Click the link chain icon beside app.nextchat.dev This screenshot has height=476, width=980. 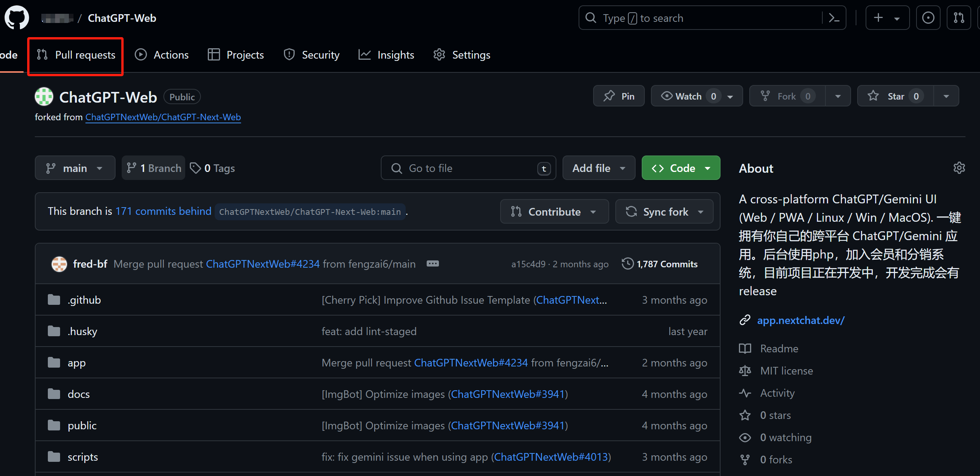click(745, 320)
